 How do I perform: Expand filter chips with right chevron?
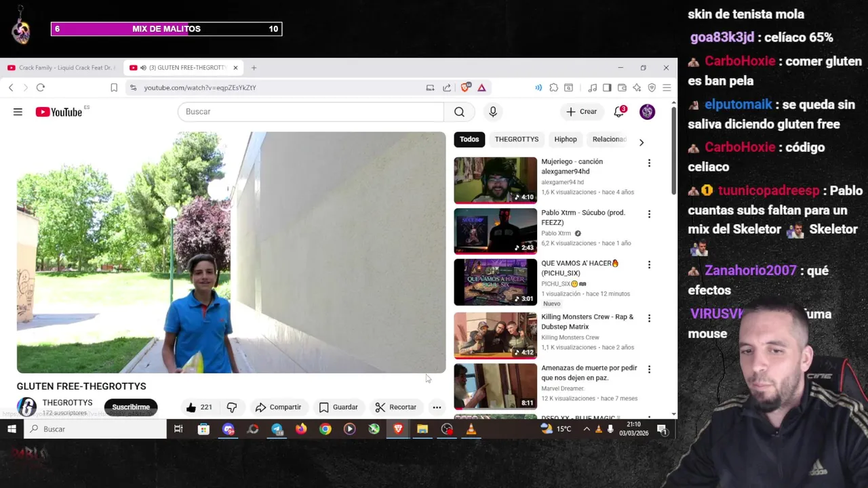pyautogui.click(x=642, y=142)
